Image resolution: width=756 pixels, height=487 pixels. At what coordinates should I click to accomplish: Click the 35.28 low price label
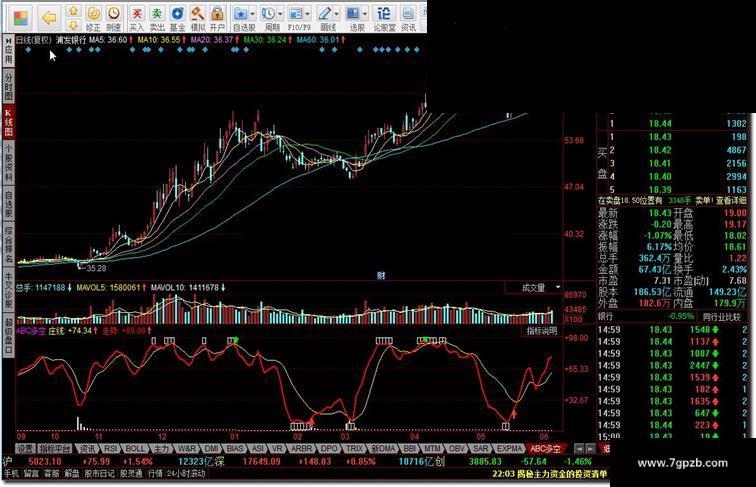click(x=96, y=268)
